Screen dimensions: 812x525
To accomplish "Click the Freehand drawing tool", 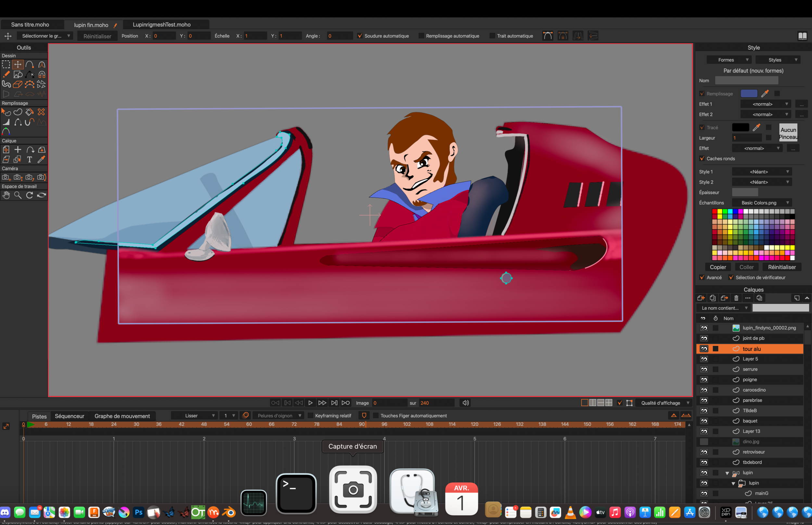I will click(x=6, y=84).
